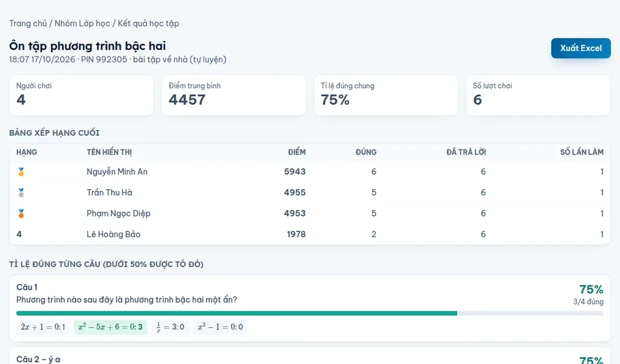Click the score 1978
Viewport: 620px width, 364px height.
tap(296, 234)
